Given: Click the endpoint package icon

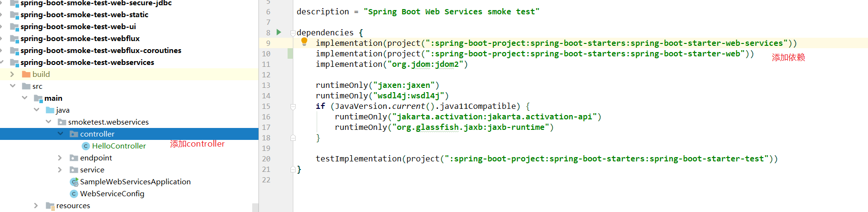Looking at the screenshot, I should [74, 158].
